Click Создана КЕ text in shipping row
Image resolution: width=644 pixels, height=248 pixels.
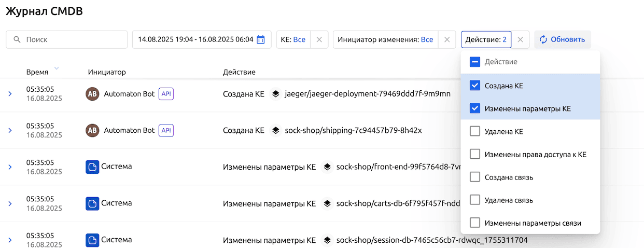coord(243,130)
